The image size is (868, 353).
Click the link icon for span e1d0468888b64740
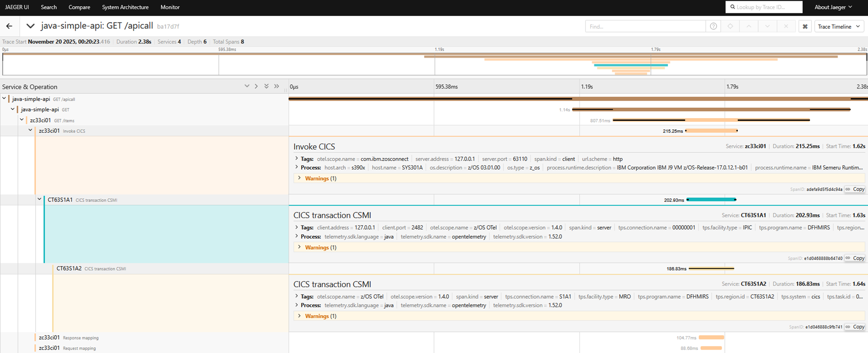[848, 258]
